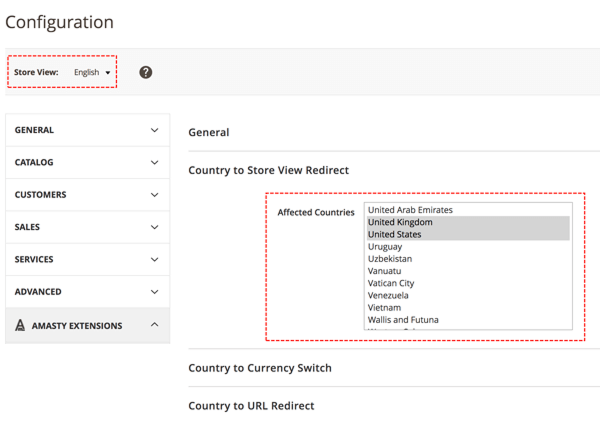Image resolution: width=600 pixels, height=430 pixels.
Task: Select United Arab Emirates in countries list
Action: click(x=410, y=210)
